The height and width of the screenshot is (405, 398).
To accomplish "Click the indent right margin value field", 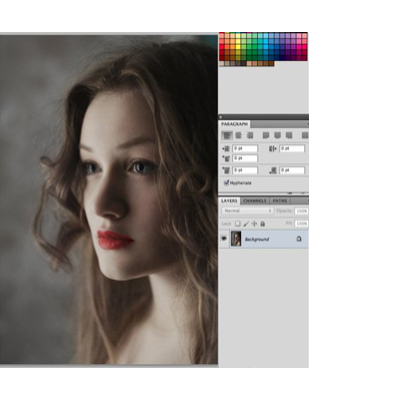I will click(292, 149).
